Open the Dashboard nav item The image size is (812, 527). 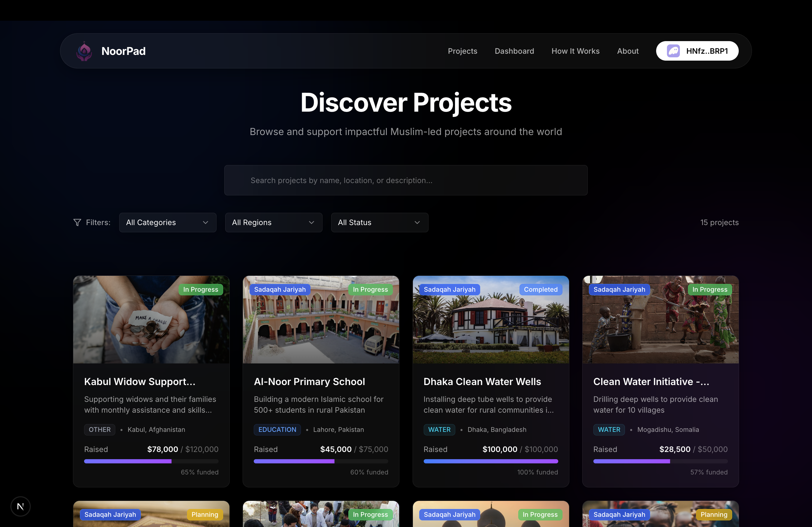click(x=514, y=51)
